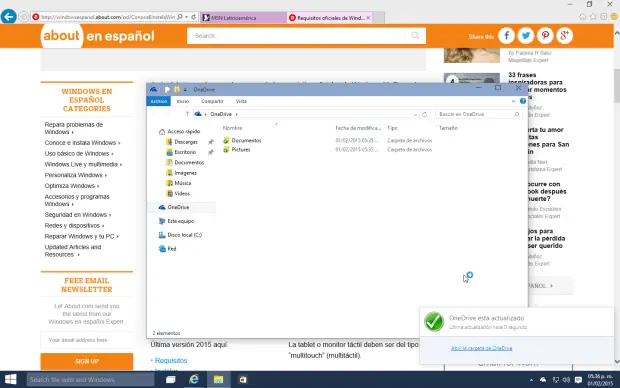Switch to the Inicio ribbon tab
This screenshot has width=620, height=388.
click(x=182, y=101)
